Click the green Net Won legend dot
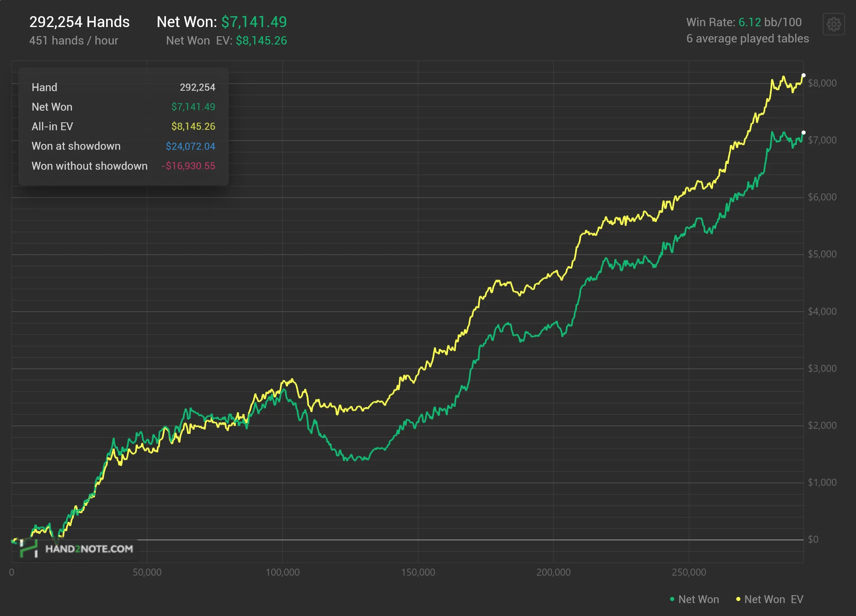 click(x=672, y=599)
